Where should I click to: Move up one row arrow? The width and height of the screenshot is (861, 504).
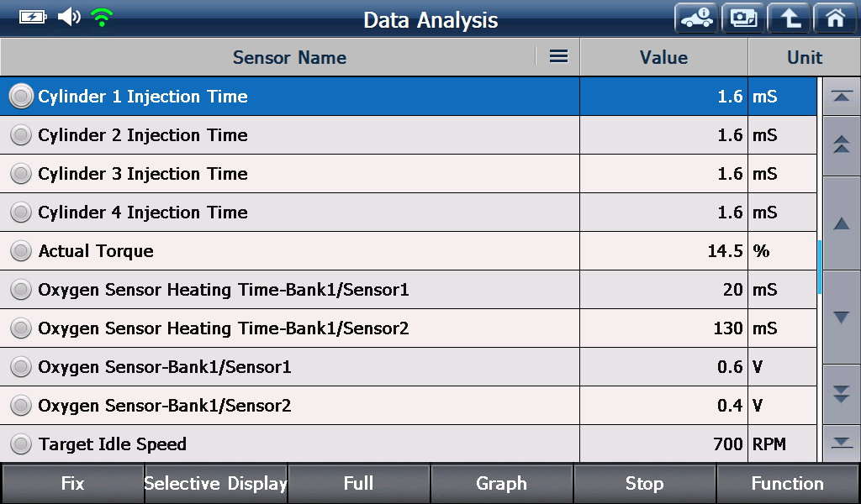842,223
